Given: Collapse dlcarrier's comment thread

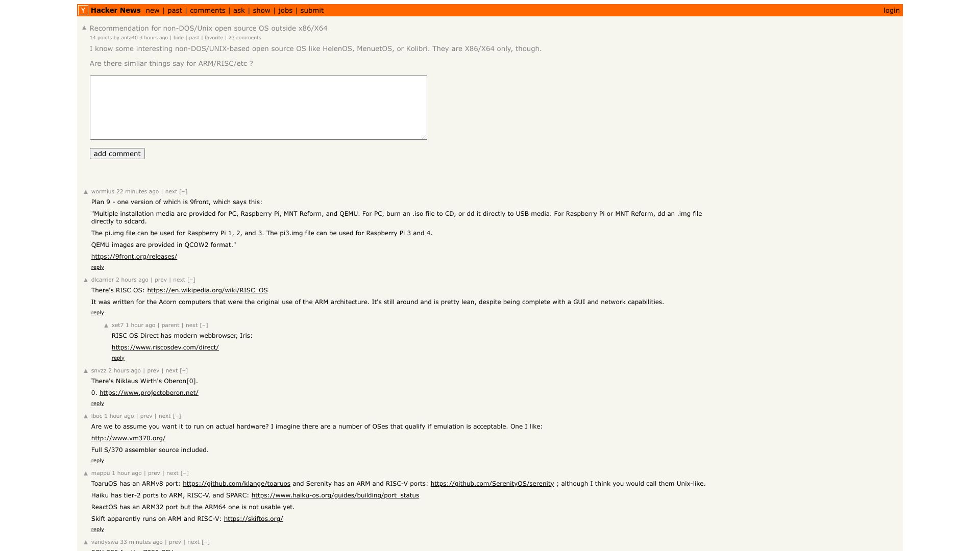Looking at the screenshot, I should pos(191,280).
